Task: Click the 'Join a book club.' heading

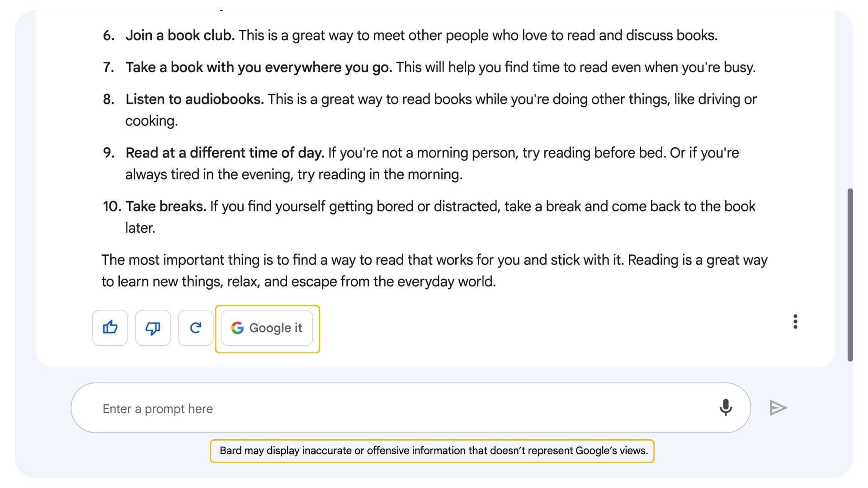Action: 180,35
